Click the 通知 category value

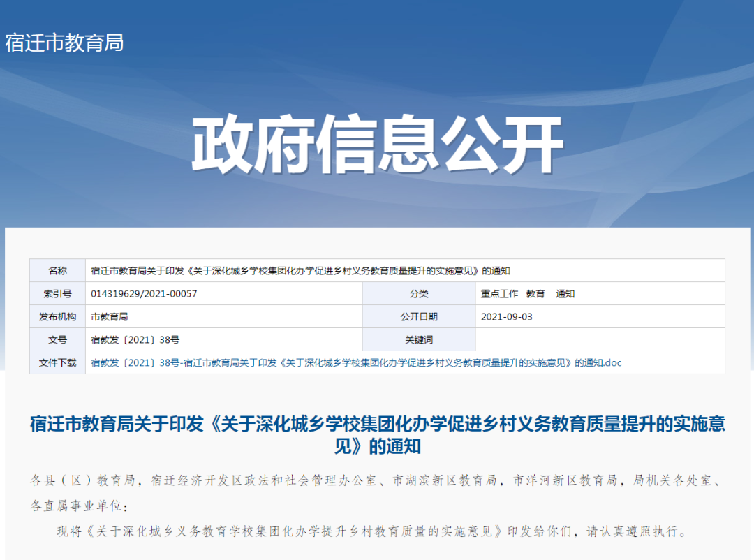click(565, 293)
